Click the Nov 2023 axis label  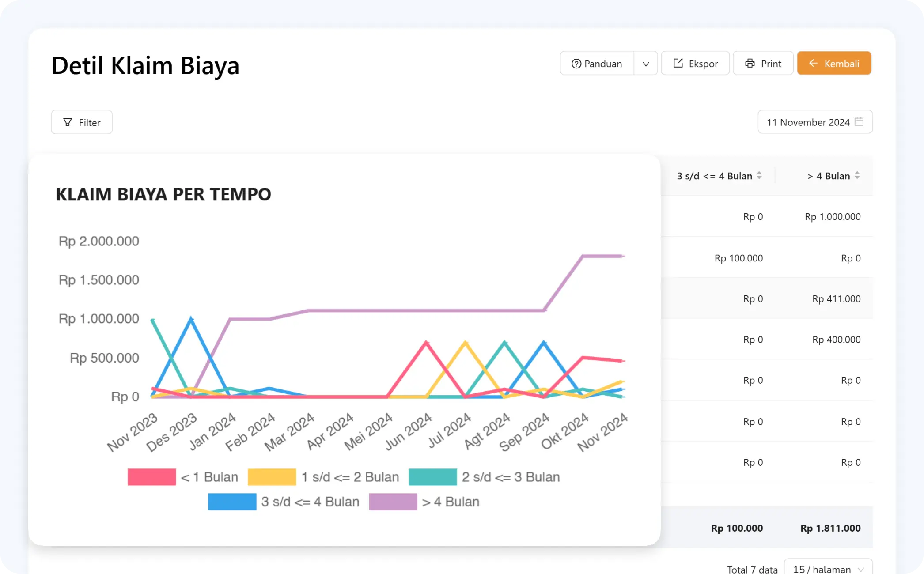tap(132, 432)
